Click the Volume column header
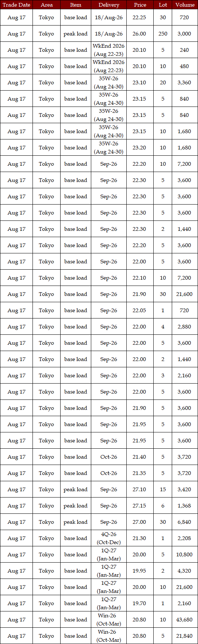Screen dimensions: 198x644 [x=185, y=5]
